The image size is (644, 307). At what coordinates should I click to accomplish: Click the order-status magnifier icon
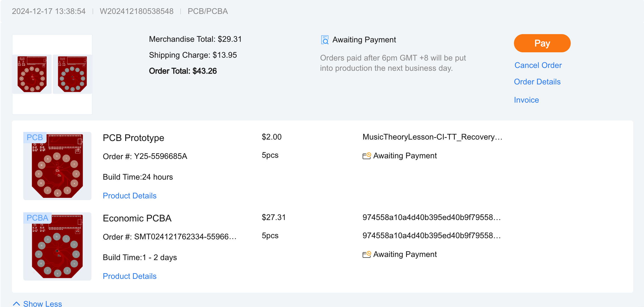(x=325, y=40)
